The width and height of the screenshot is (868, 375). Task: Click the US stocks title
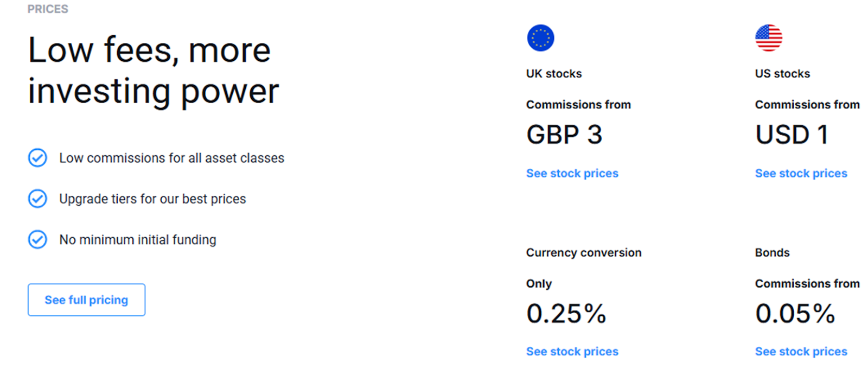pyautogui.click(x=782, y=74)
